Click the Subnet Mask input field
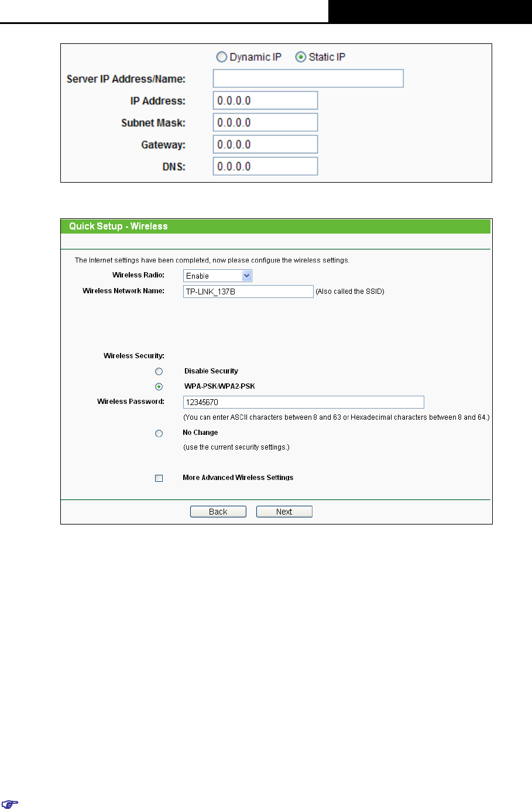 point(265,122)
